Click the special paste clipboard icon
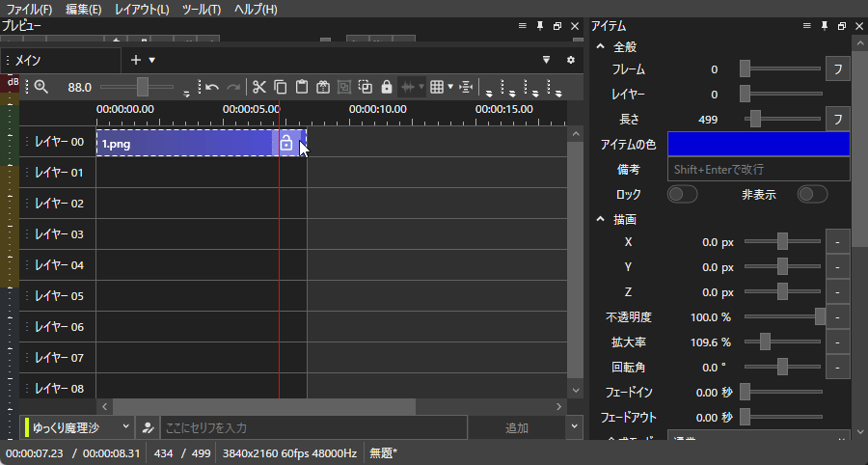 pyautogui.click(x=323, y=87)
